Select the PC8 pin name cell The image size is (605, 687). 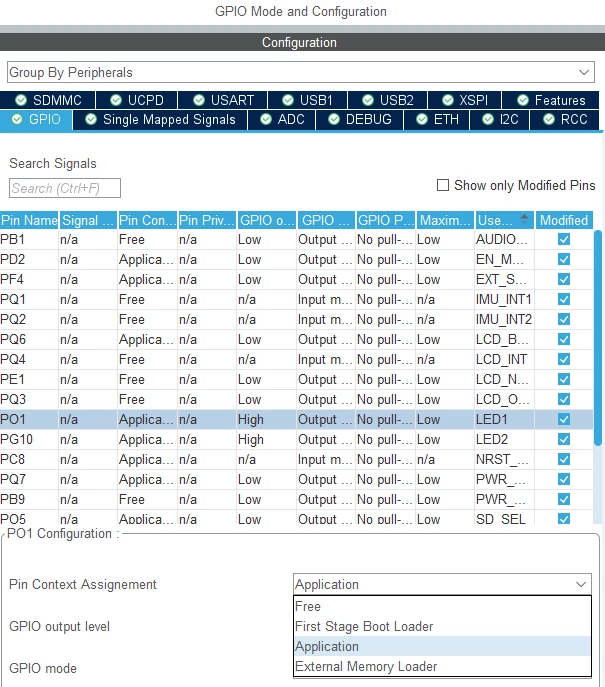tap(29, 459)
